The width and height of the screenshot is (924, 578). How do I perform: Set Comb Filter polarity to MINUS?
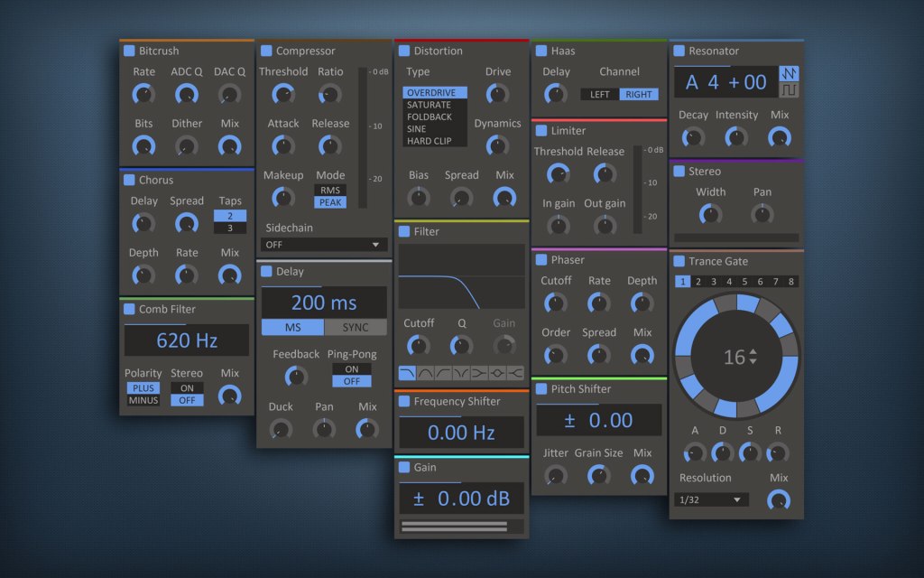click(x=142, y=398)
